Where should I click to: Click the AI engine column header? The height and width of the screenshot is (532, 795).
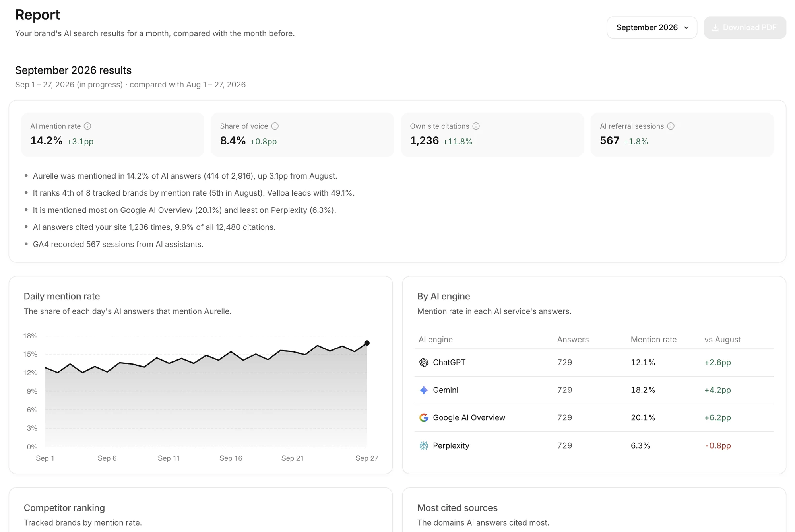point(436,339)
